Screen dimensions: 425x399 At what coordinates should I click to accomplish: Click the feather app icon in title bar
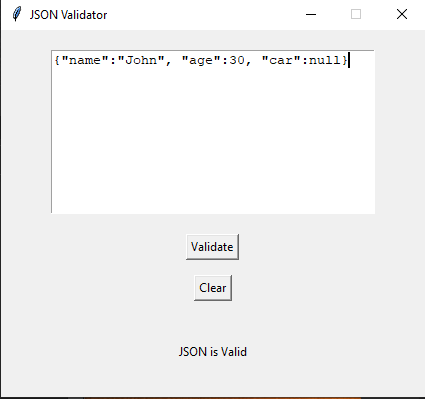[x=16, y=14]
